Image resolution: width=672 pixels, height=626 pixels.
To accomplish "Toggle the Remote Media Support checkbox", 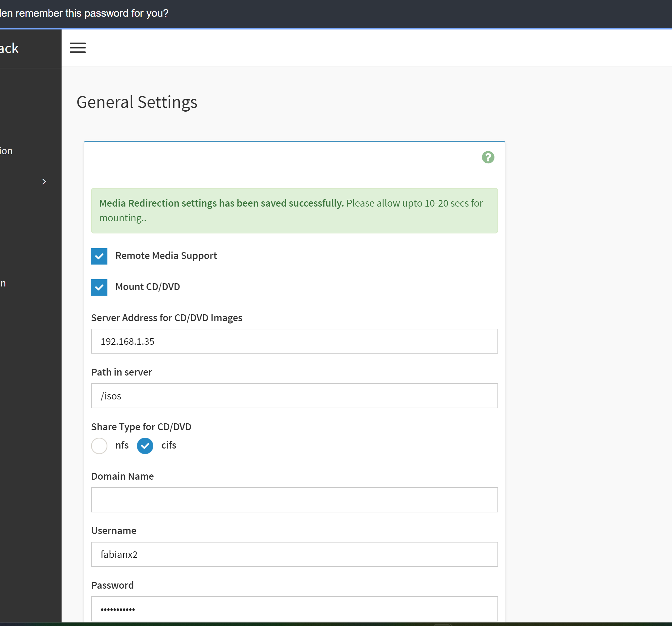I will point(99,256).
